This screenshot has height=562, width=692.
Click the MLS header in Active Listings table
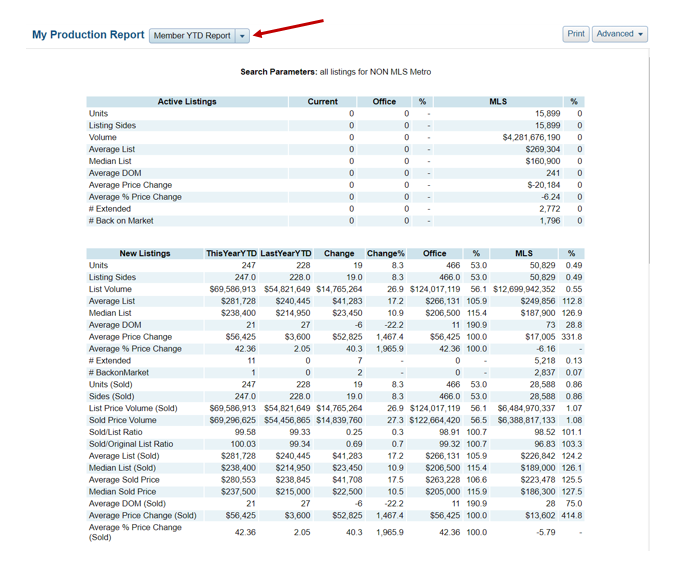tap(498, 102)
